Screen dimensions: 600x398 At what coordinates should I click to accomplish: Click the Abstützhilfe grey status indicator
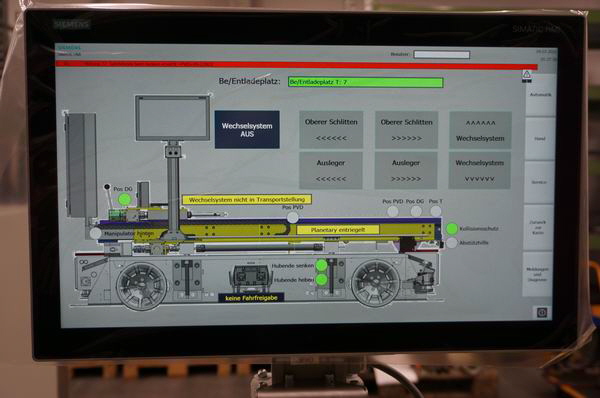click(x=452, y=243)
